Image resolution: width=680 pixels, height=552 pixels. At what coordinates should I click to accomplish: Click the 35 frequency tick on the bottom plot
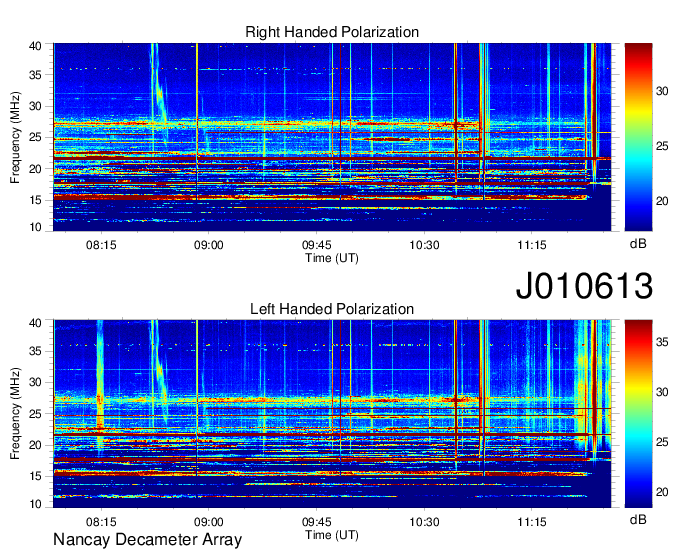pos(35,351)
